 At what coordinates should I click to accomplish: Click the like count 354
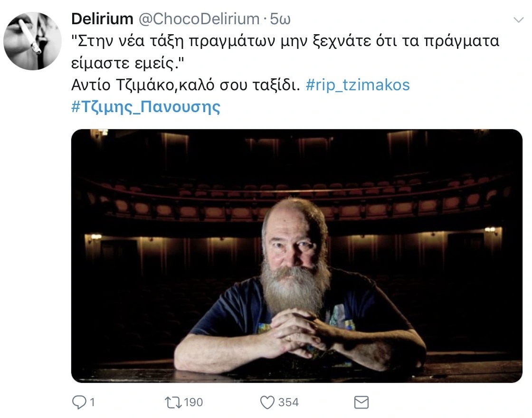click(x=288, y=402)
